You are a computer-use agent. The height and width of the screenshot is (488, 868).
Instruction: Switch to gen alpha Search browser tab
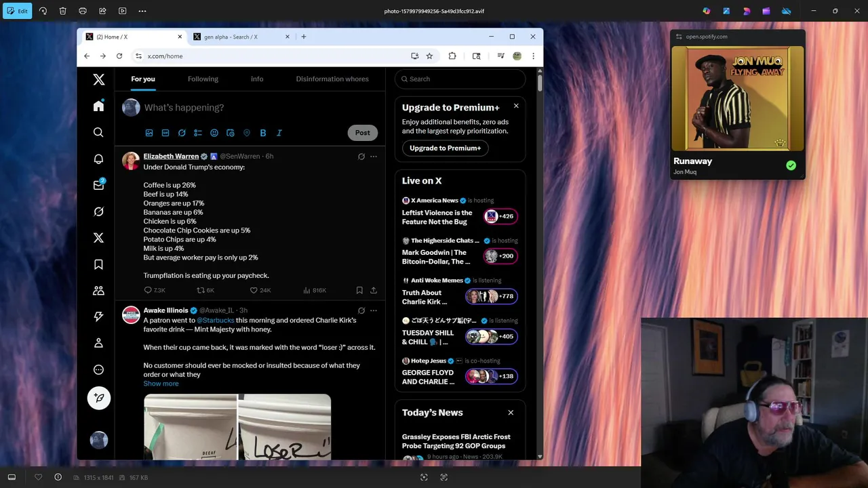[x=241, y=37]
